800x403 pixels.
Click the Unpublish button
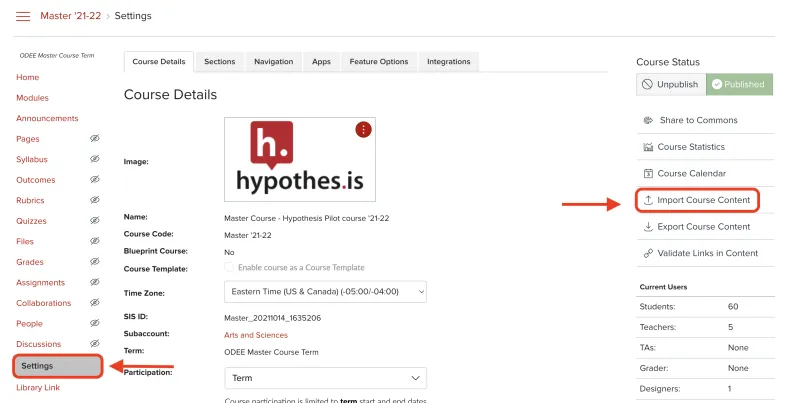pos(671,84)
